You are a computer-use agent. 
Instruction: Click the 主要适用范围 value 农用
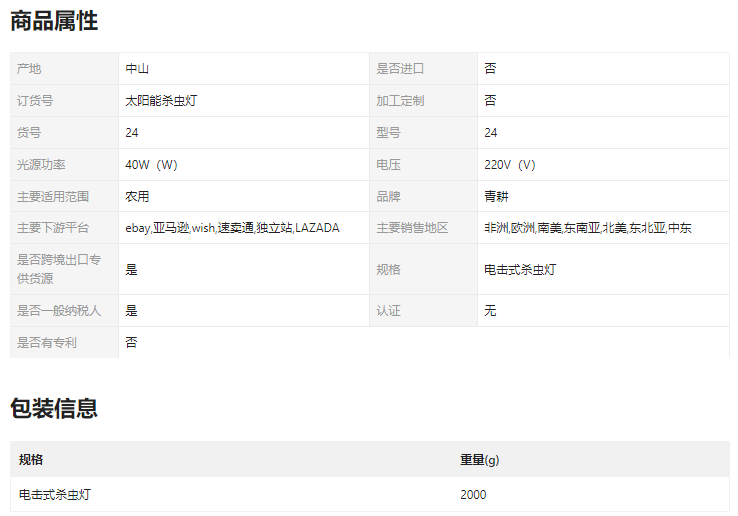(x=137, y=197)
